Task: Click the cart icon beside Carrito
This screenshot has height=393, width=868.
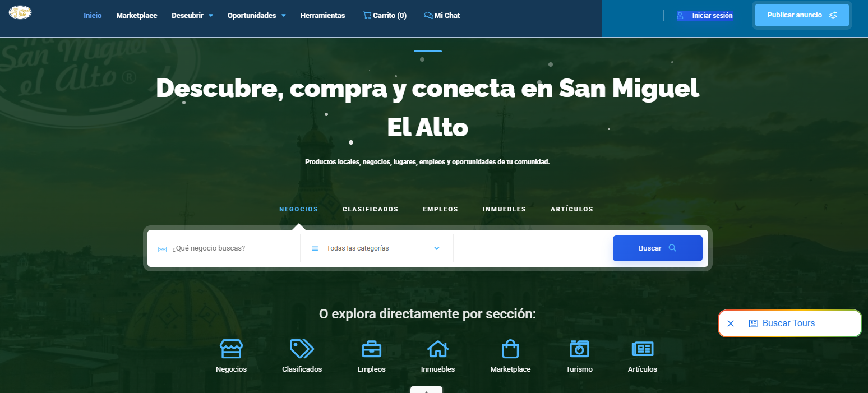Action: pos(367,16)
